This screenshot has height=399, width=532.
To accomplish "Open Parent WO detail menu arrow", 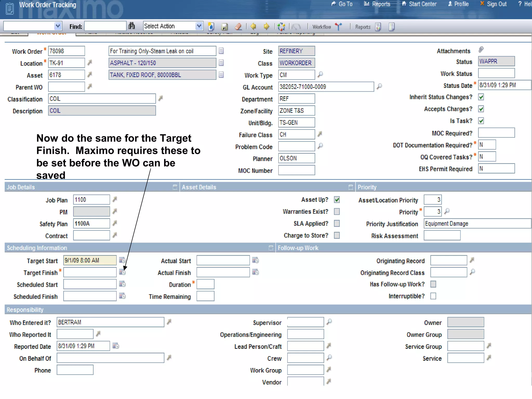I will tap(90, 86).
